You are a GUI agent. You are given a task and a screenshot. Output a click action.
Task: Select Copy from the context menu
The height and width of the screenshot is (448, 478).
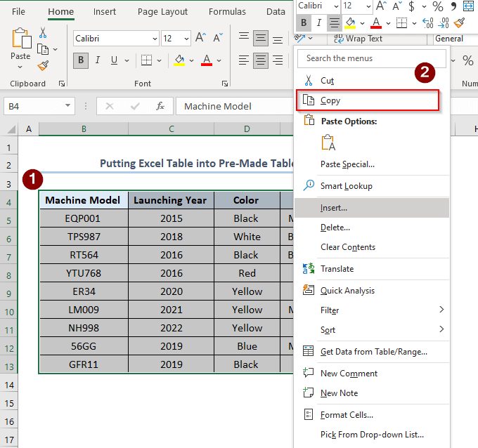click(x=330, y=100)
